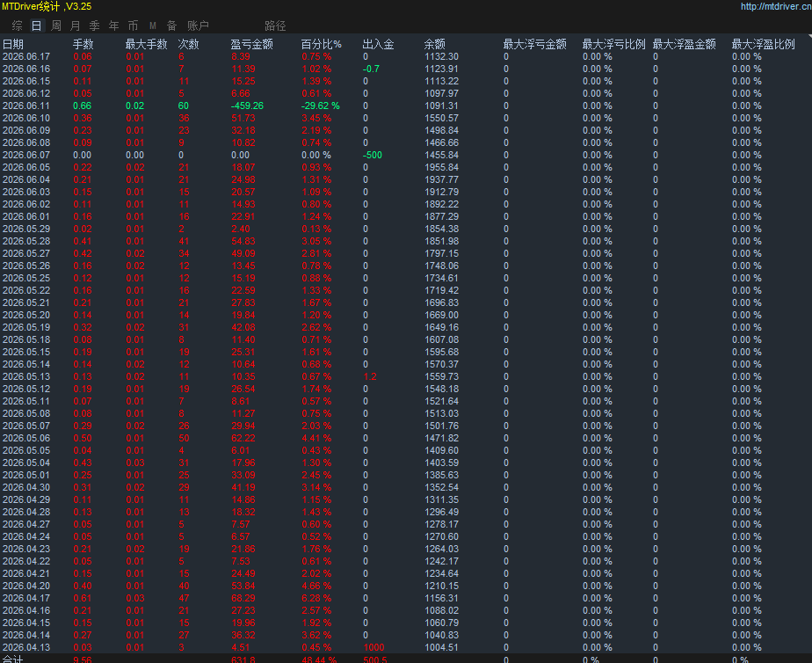Viewport: 812px width, 663px height.
Task: Click the 0.61 lots cell on 2026.04.17
Action: 83,598
